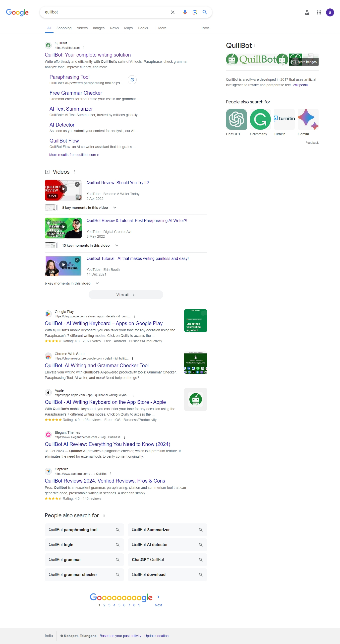Go to results page 2
The image size is (340, 644).
click(104, 605)
